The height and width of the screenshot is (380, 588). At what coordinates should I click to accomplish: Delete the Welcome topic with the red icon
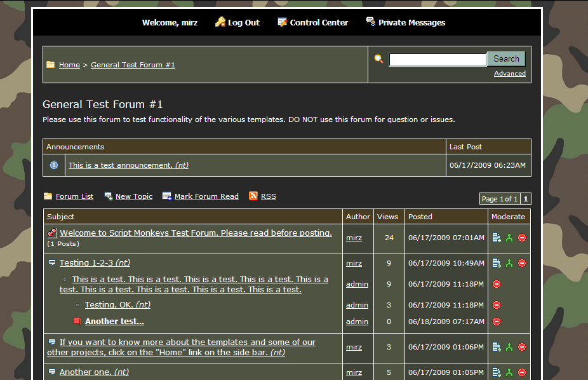tap(522, 238)
